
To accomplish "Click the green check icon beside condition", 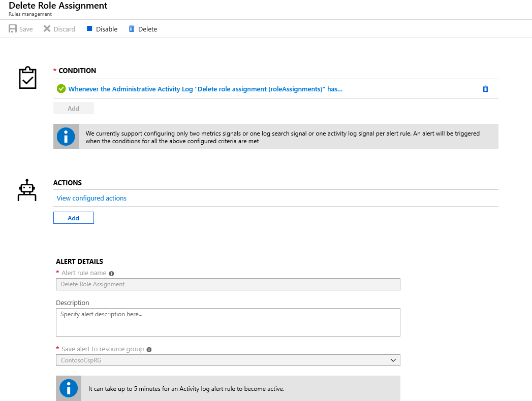I will point(61,89).
